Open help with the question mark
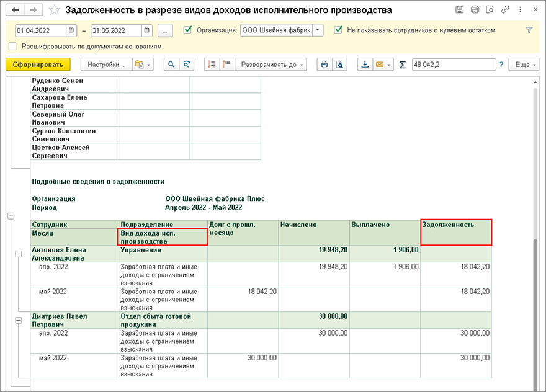The width and height of the screenshot is (546, 392). tap(501, 65)
